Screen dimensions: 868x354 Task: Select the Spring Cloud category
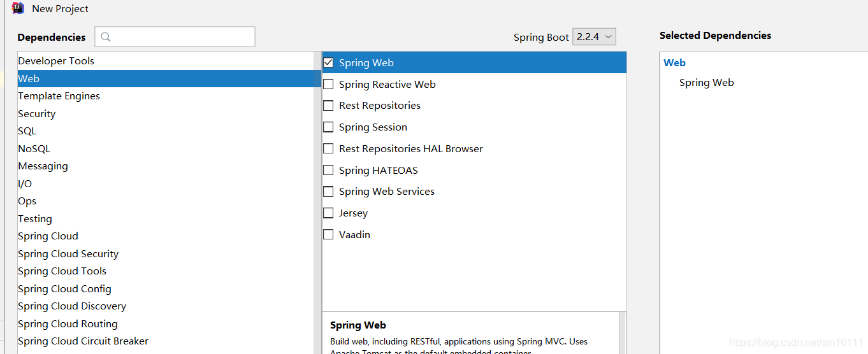[166, 236]
